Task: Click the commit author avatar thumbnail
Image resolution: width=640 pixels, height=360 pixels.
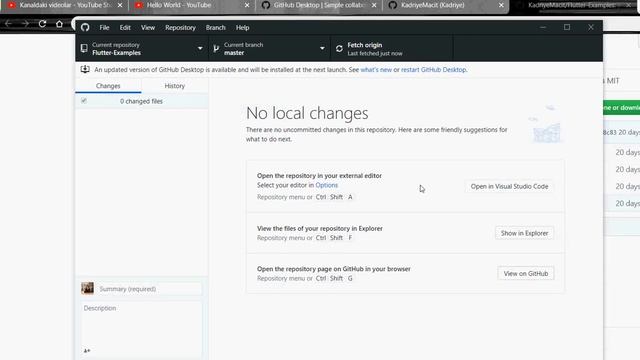Action: coord(87,288)
